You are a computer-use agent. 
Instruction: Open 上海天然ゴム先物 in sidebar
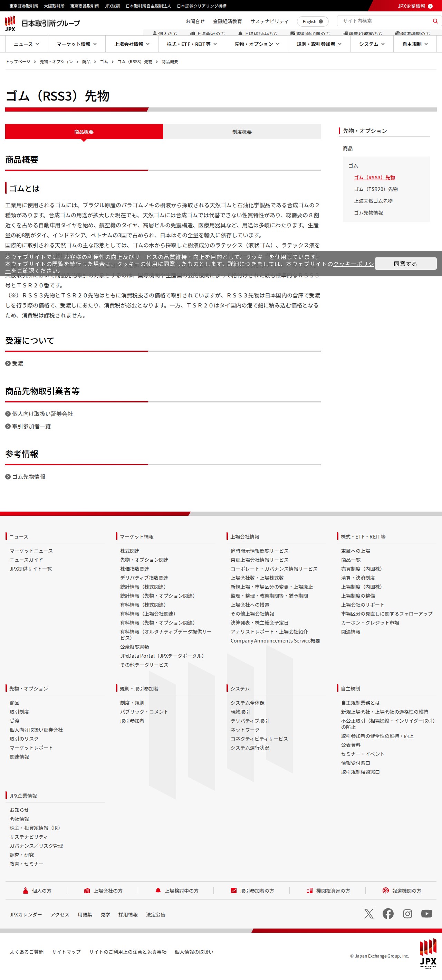pyautogui.click(x=373, y=201)
